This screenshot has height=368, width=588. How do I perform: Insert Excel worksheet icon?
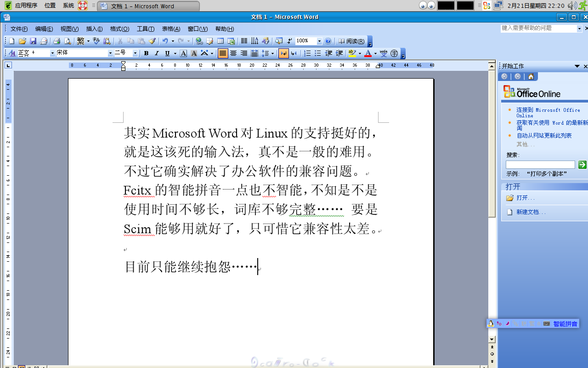coord(231,41)
